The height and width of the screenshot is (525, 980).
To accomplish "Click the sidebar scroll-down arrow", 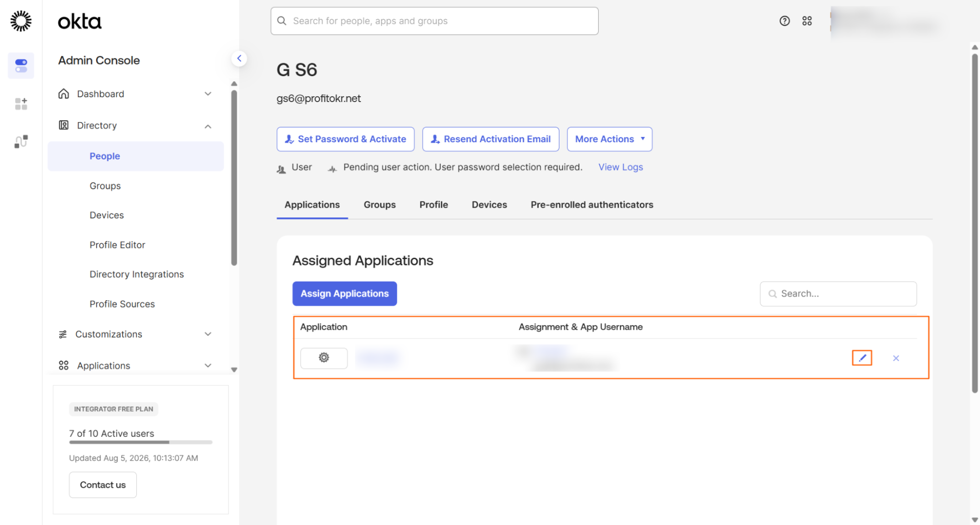I will [x=234, y=370].
